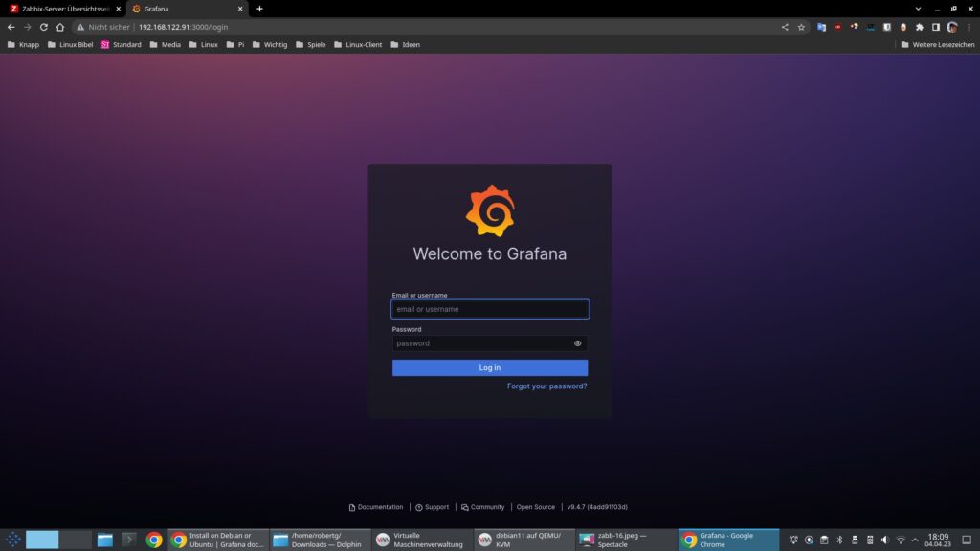Click the Grafana logo
Screen dimensions: 980x551
click(490, 210)
